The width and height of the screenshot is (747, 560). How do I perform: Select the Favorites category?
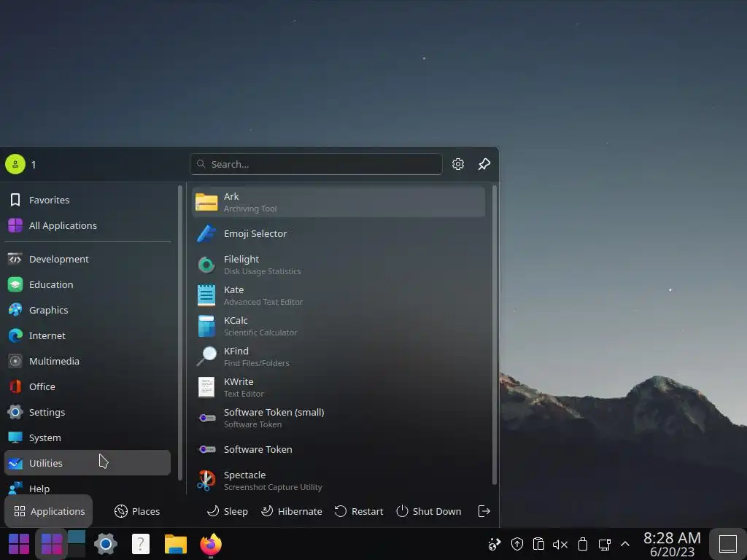(x=88, y=200)
